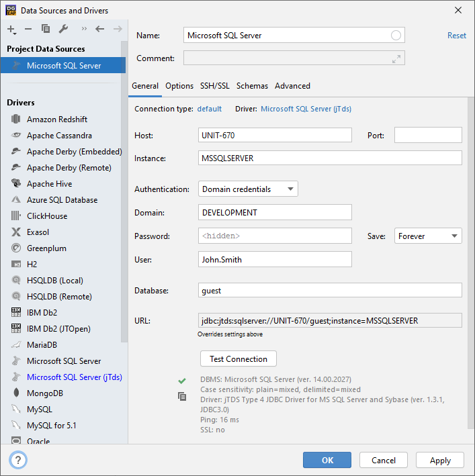Switch to the General tab
The width and height of the screenshot is (475, 476).
(x=145, y=86)
